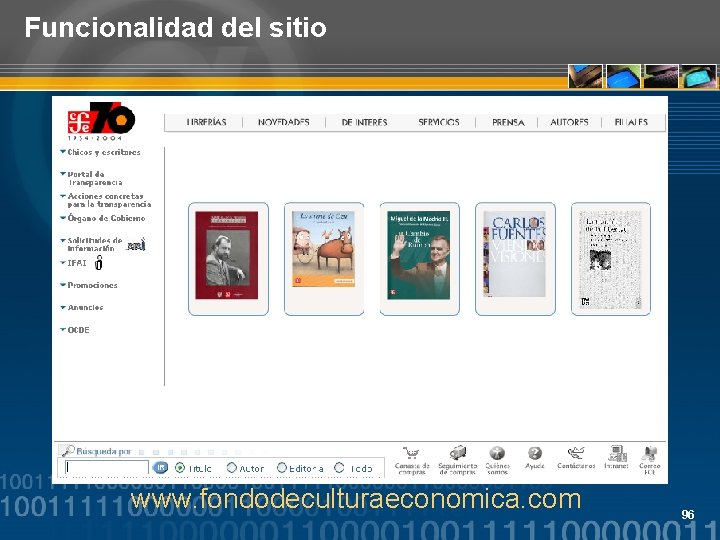Select the Autor search radio button
The height and width of the screenshot is (540, 720).
(231, 468)
